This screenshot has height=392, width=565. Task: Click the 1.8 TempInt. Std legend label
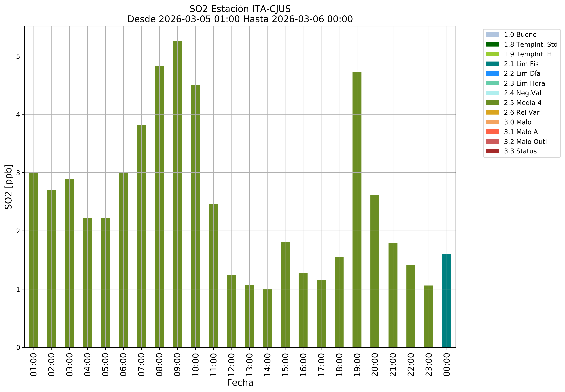[x=531, y=45]
